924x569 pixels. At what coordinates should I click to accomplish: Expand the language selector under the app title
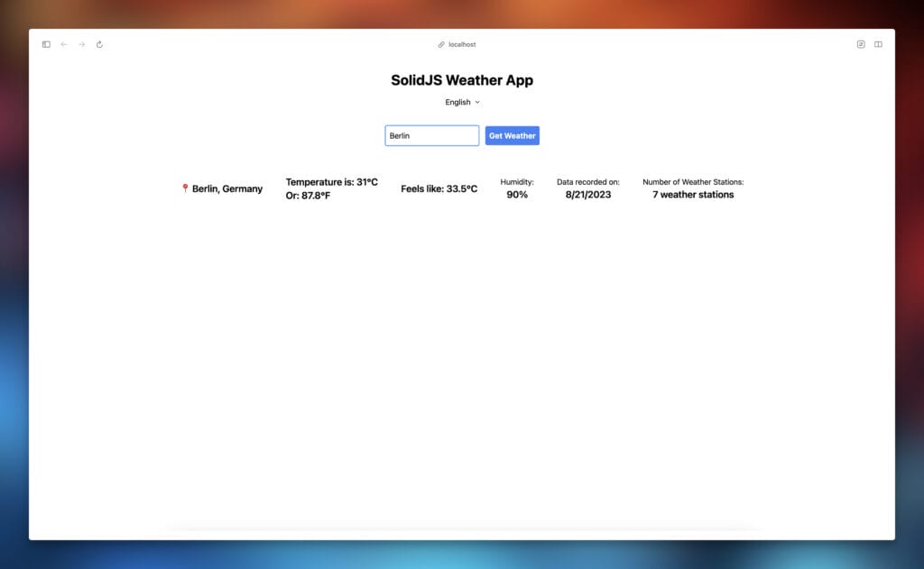pos(462,102)
